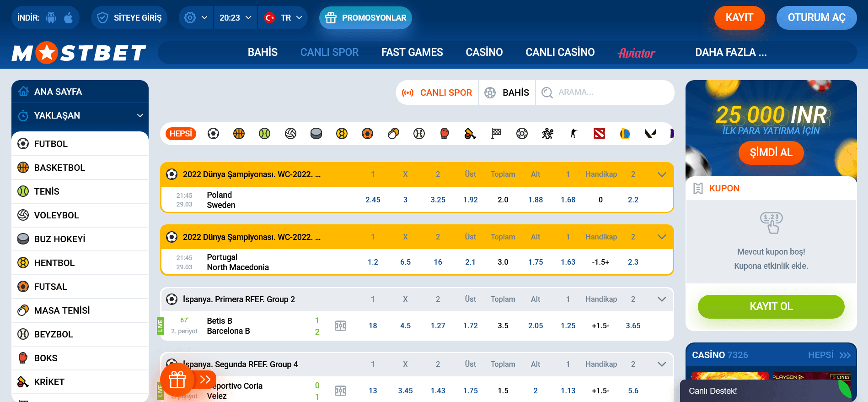
Task: Select odds 5.6 handicap in Velez row
Action: pos(633,391)
